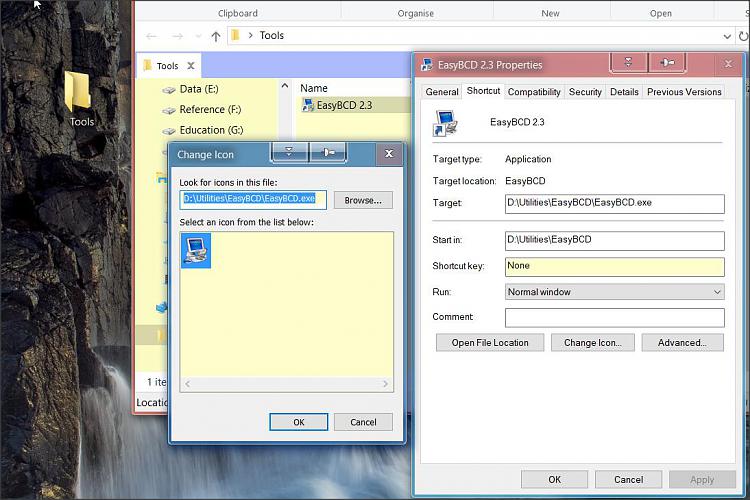This screenshot has height=500, width=750.
Task: Click the Shortcut key field showing None
Action: click(615, 267)
